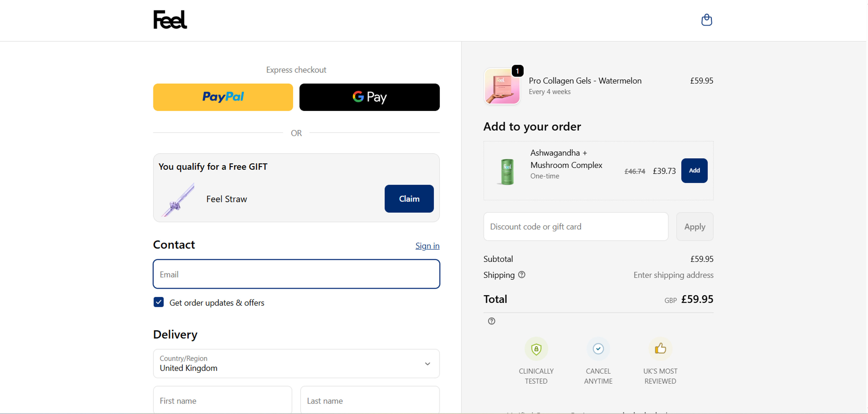The width and height of the screenshot is (868, 414).
Task: Apply the discount code
Action: point(694,226)
